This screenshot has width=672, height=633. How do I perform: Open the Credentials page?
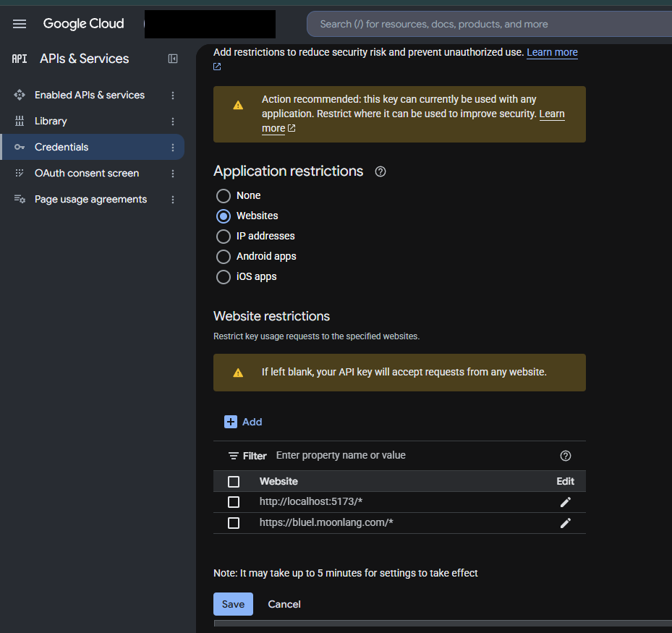tap(61, 148)
